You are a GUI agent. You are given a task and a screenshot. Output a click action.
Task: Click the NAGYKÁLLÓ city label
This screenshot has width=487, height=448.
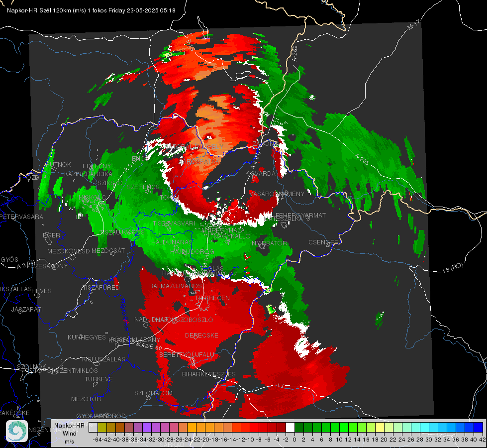232,236
